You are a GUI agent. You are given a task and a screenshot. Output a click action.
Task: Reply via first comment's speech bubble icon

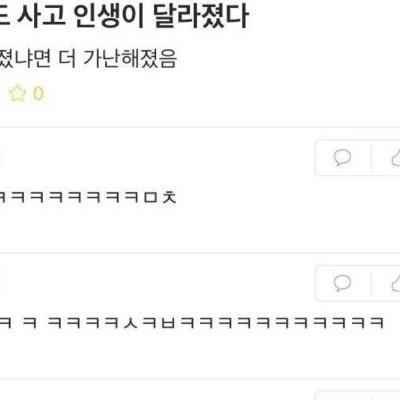[342, 157]
